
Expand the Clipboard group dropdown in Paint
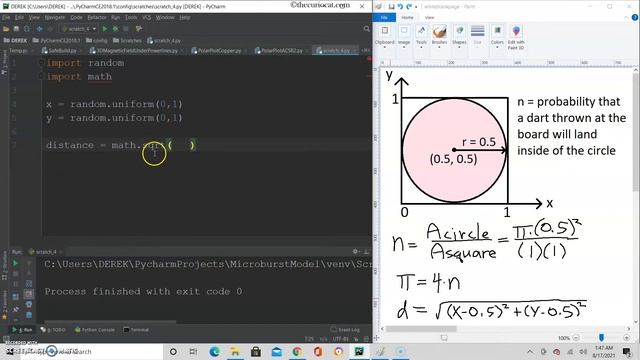[x=384, y=47]
